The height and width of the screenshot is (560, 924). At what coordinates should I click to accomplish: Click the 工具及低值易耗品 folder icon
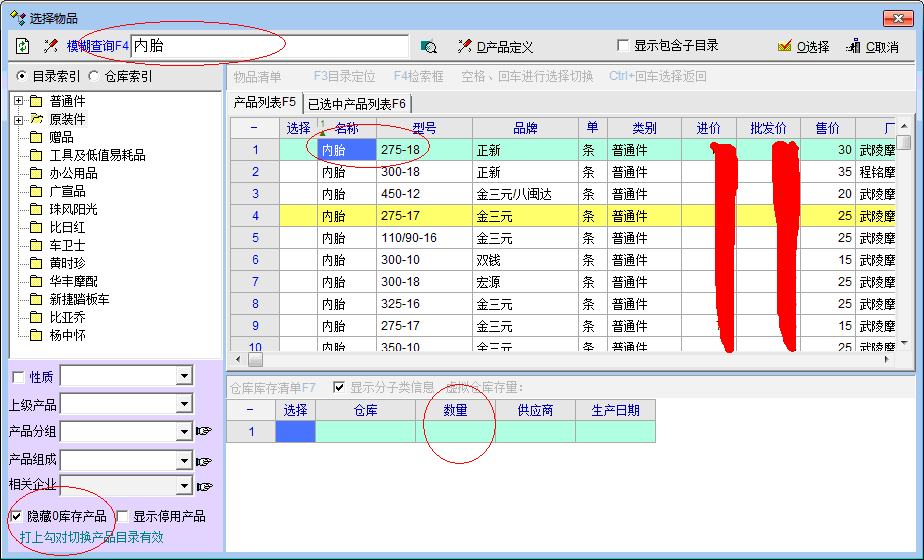coord(37,155)
